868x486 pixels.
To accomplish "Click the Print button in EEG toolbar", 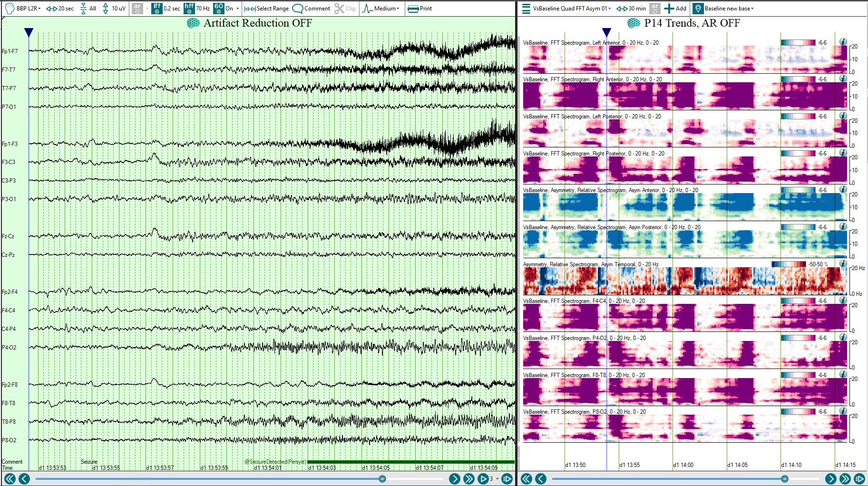I will pyautogui.click(x=419, y=8).
